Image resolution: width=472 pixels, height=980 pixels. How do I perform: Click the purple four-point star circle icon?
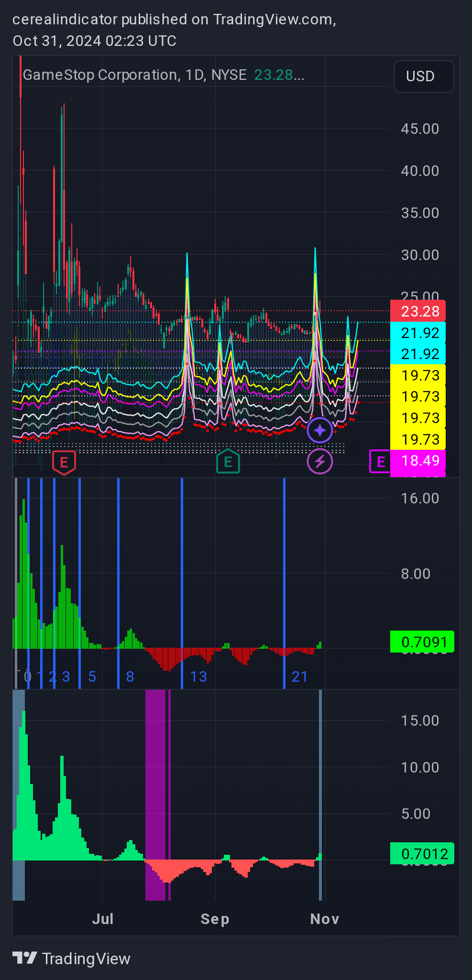click(x=320, y=430)
